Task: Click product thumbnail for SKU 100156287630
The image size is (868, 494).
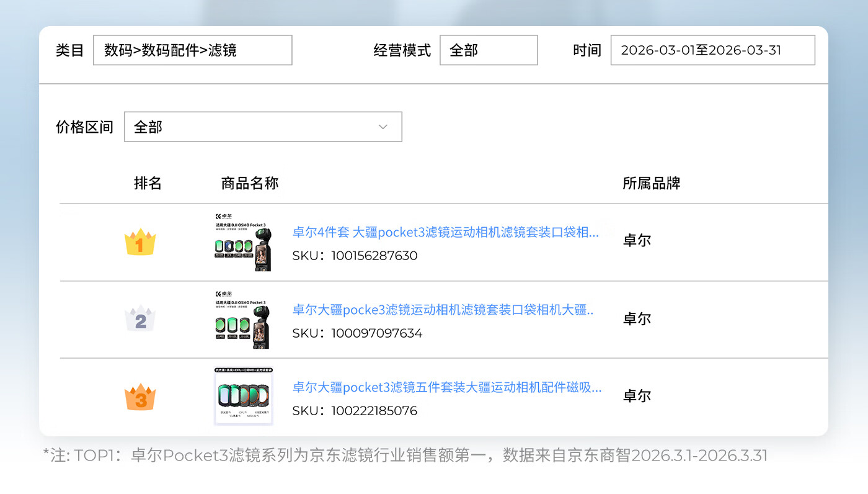Action: pyautogui.click(x=244, y=242)
